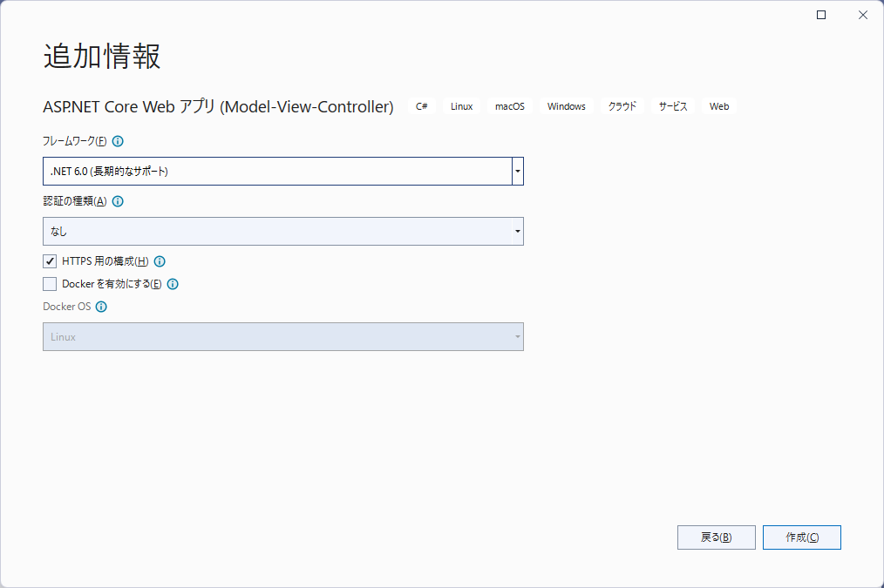
Task: Click the ASP.NET Core Web アプリ title text
Action: [x=218, y=106]
